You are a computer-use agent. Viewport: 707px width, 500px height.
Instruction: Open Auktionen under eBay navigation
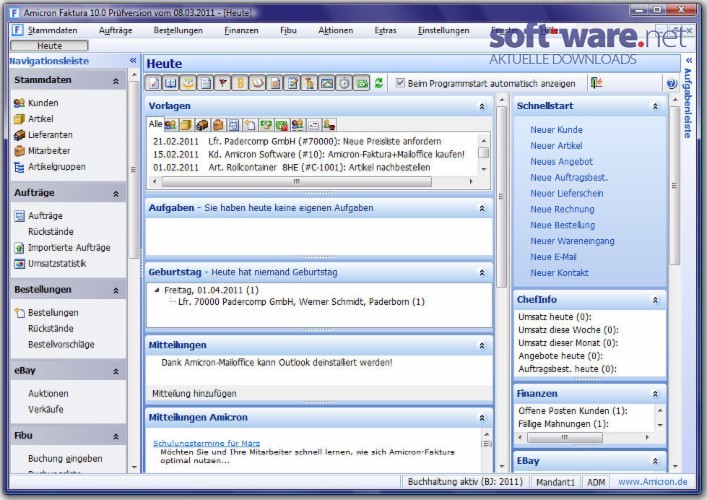click(48, 394)
